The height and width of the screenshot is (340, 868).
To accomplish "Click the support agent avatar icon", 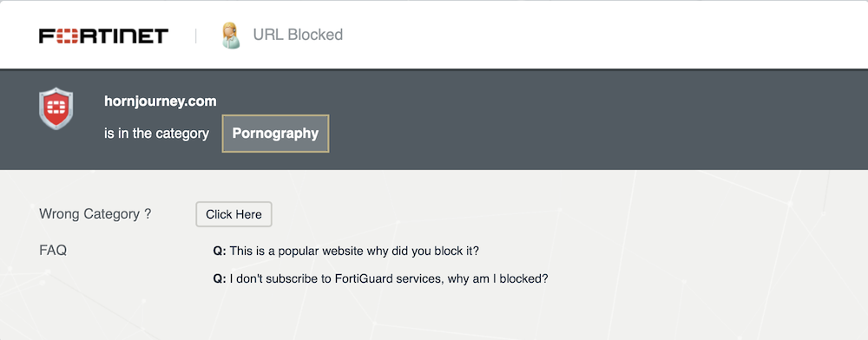I will (231, 35).
